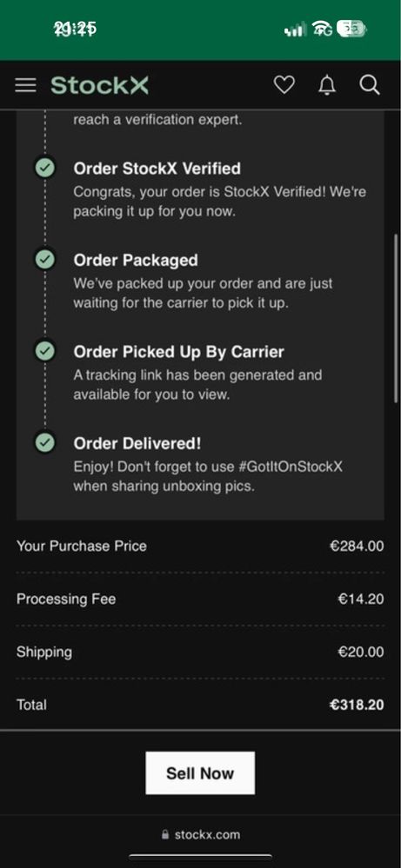Tap the StockX logo

[100, 85]
